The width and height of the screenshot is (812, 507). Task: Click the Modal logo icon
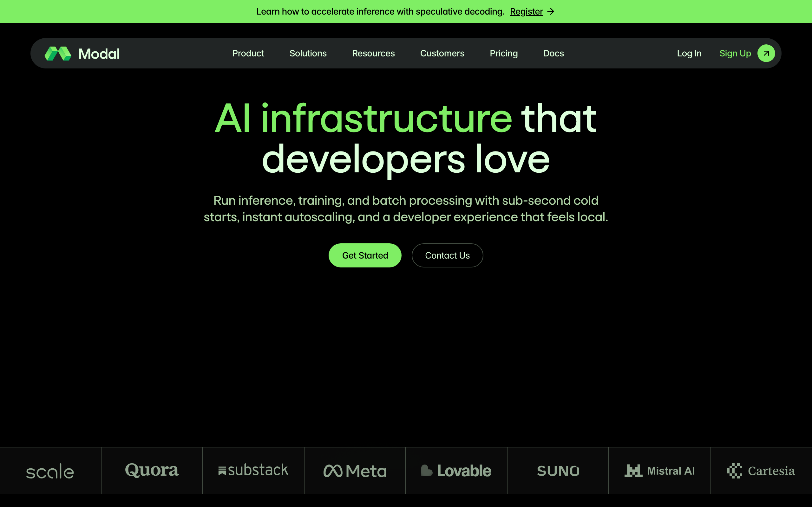point(58,54)
